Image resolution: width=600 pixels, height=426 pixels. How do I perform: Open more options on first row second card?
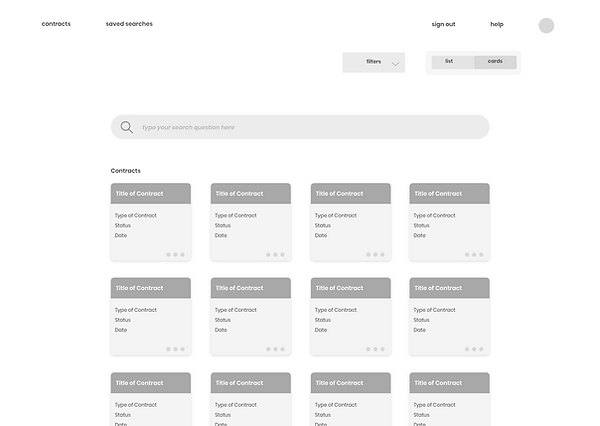(x=275, y=255)
